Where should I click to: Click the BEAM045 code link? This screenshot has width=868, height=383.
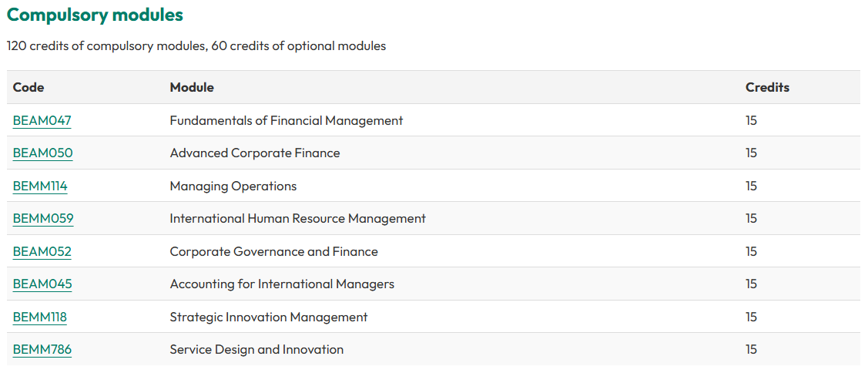pos(42,284)
